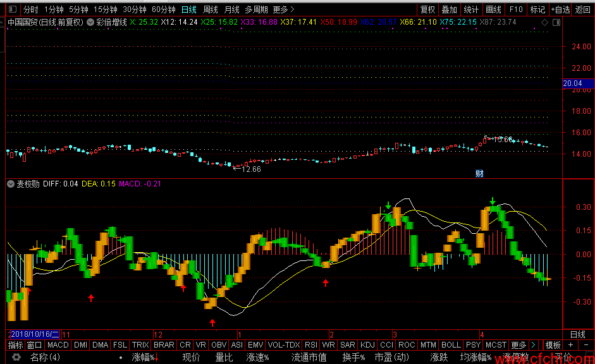The image size is (595, 364).
Task: Select the 5分钟 period
Action: tap(78, 9)
